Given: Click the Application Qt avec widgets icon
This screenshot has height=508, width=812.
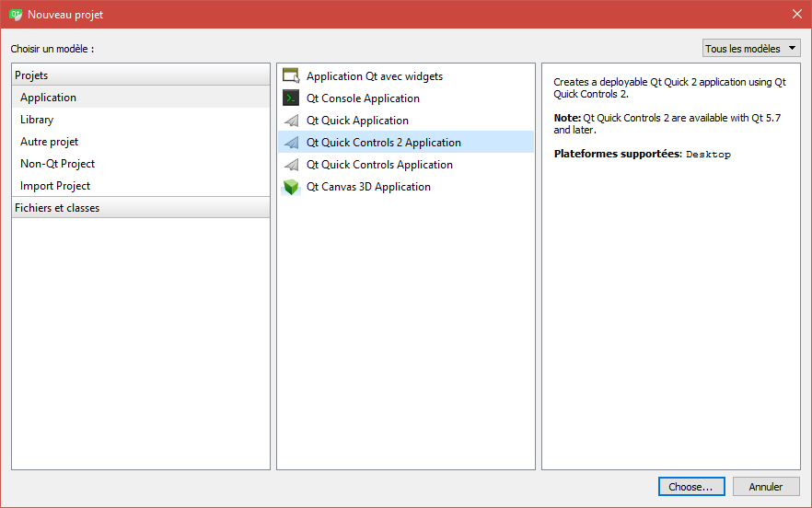Looking at the screenshot, I should click(x=291, y=75).
